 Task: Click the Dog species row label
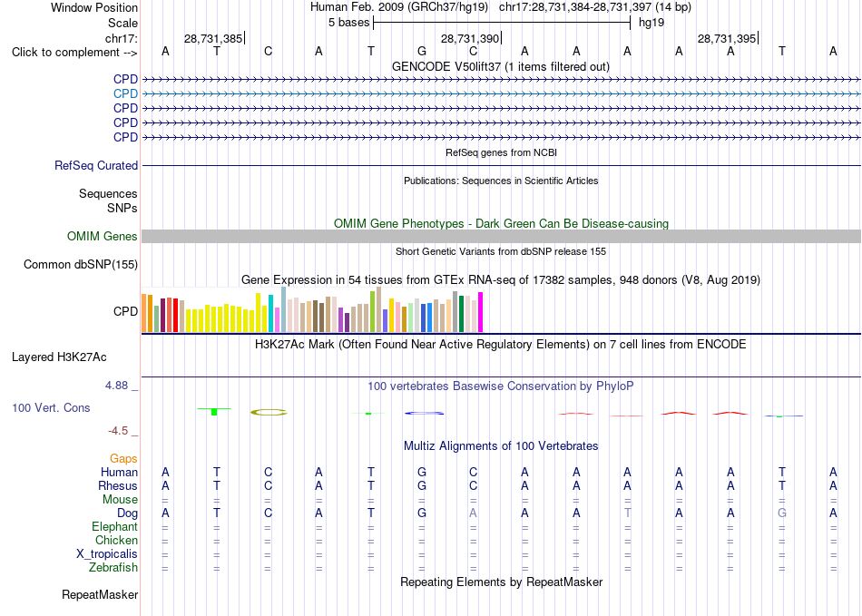tap(127, 513)
